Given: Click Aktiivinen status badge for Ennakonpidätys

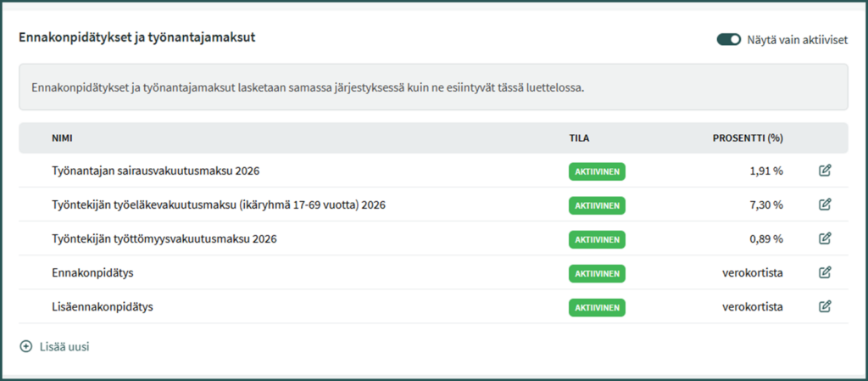Looking at the screenshot, I should pyautogui.click(x=596, y=273).
